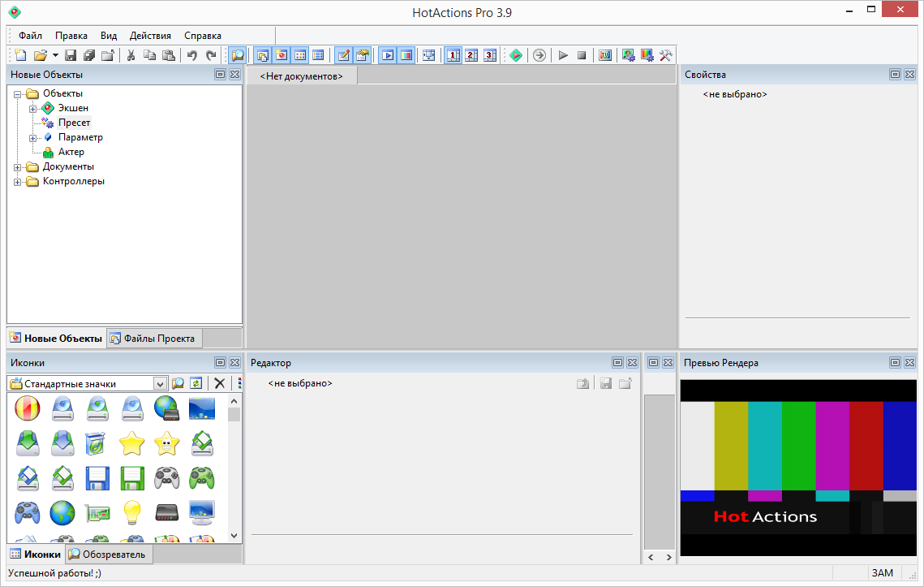
Task: Toggle the stacked windows panel toolbar button
Action: tap(263, 55)
